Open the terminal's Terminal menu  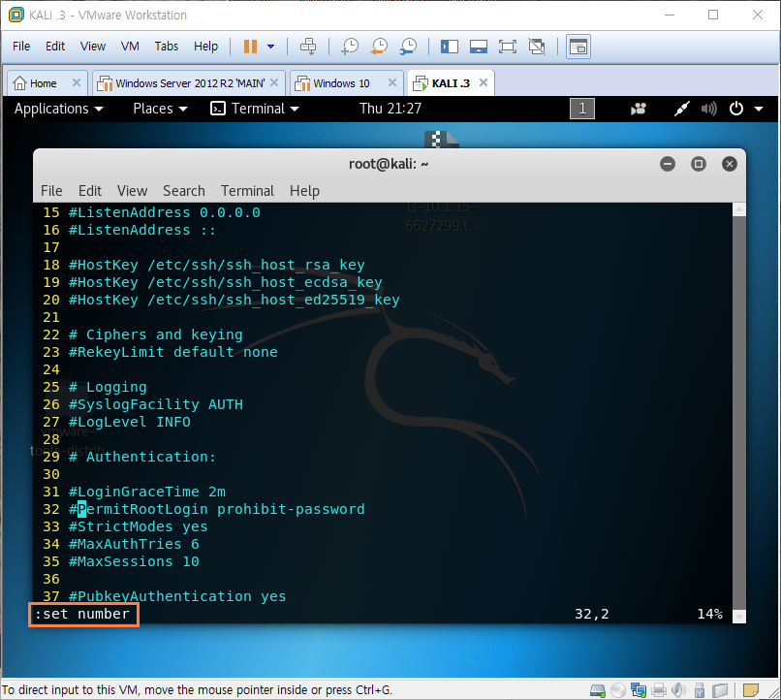pos(247,191)
